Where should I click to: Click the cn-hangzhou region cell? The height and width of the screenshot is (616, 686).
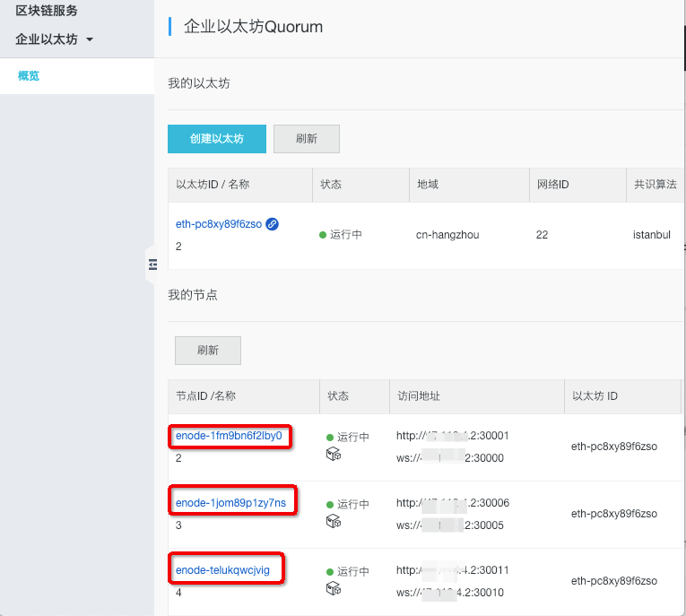click(447, 235)
